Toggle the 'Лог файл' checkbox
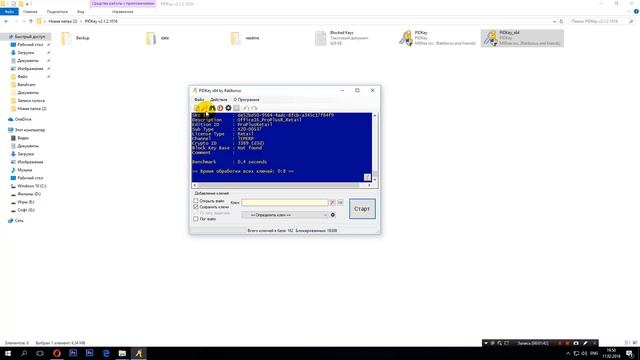This screenshot has width=640, height=360. pos(196,219)
